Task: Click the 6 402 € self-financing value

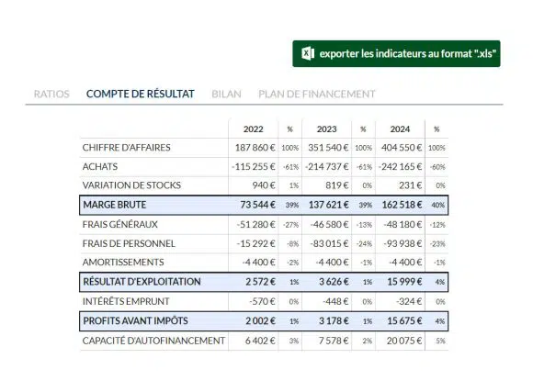Action: click(x=260, y=341)
